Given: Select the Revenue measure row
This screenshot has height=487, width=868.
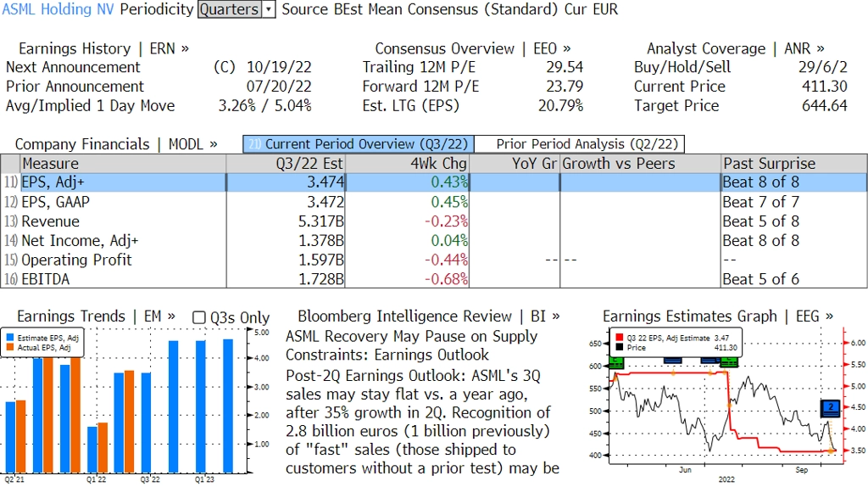Looking at the screenshot, I should [433, 221].
